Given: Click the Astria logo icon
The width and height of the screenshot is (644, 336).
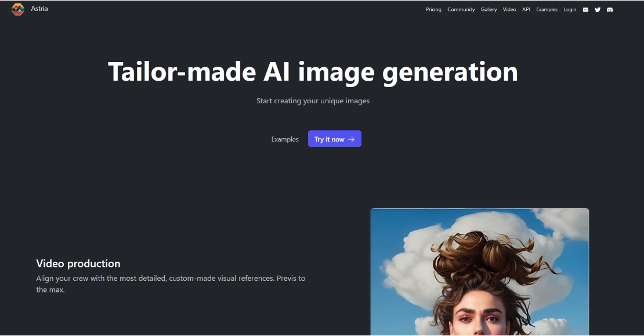Looking at the screenshot, I should point(17,9).
